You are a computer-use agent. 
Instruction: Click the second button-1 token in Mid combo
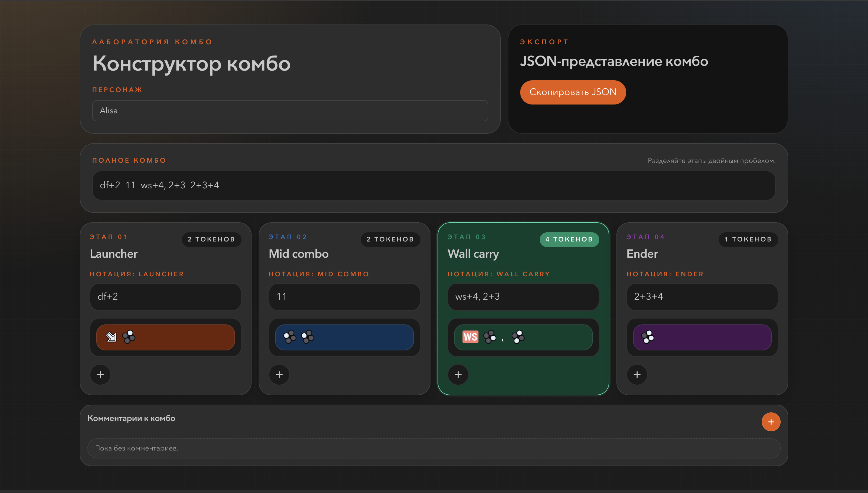(307, 337)
